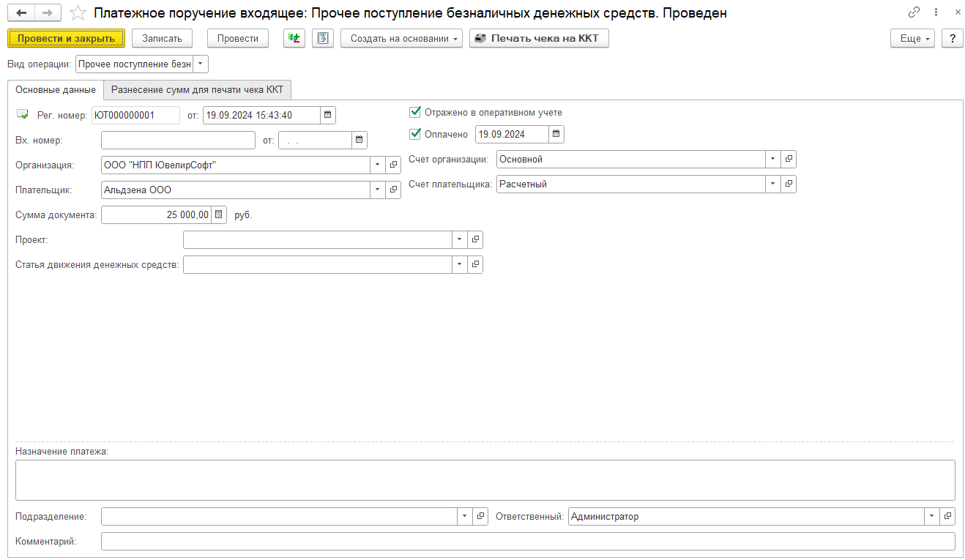Open the accounting entries report icon
The image size is (965, 560).
point(294,38)
